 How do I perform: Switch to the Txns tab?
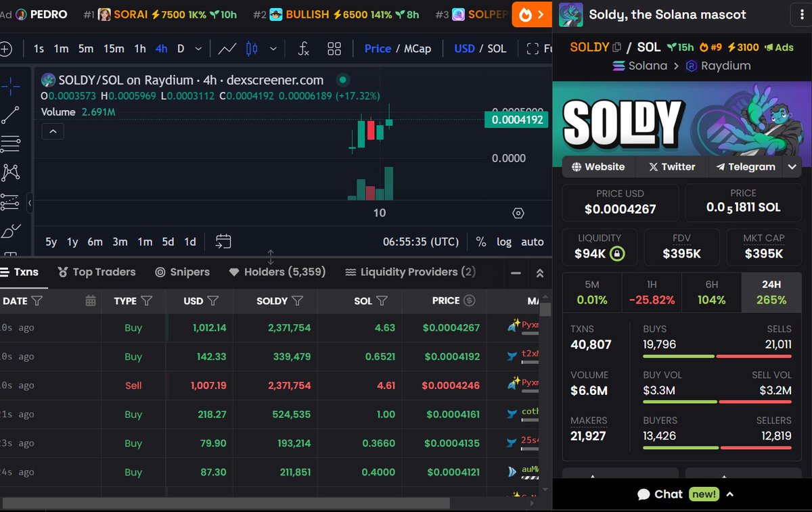tap(20, 272)
